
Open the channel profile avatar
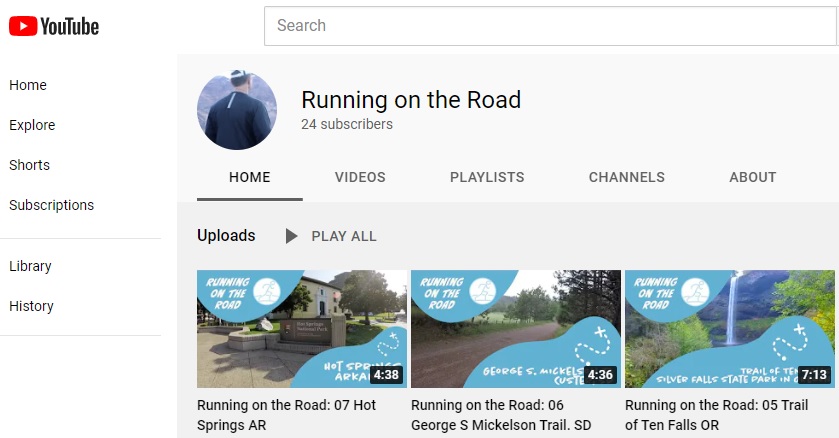[237, 110]
